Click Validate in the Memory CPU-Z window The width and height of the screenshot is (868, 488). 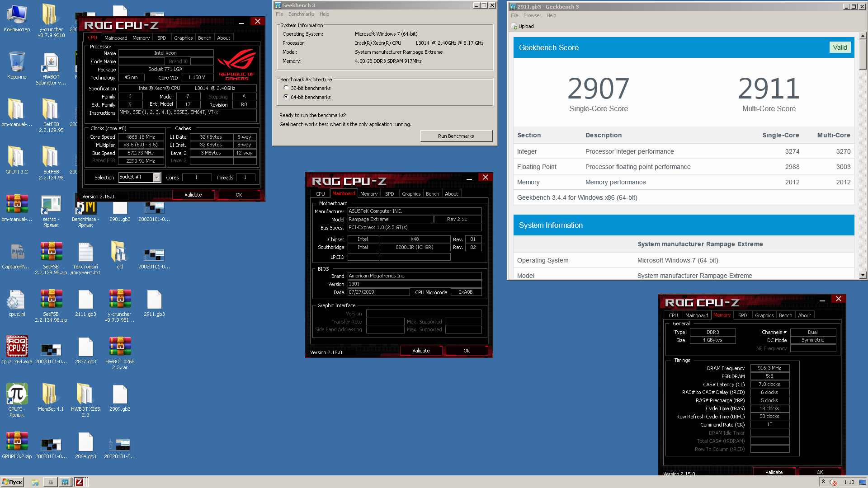point(774,472)
